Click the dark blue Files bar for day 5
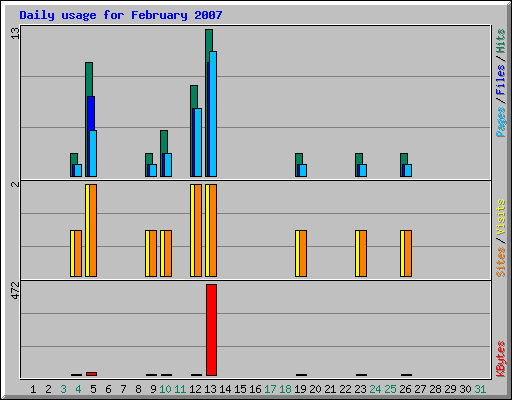The width and height of the screenshot is (512, 400). click(91, 113)
